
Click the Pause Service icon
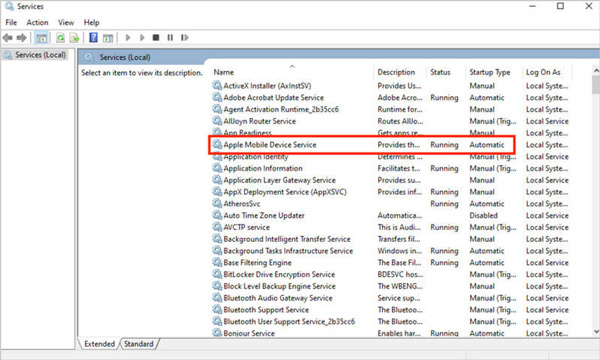click(x=170, y=37)
